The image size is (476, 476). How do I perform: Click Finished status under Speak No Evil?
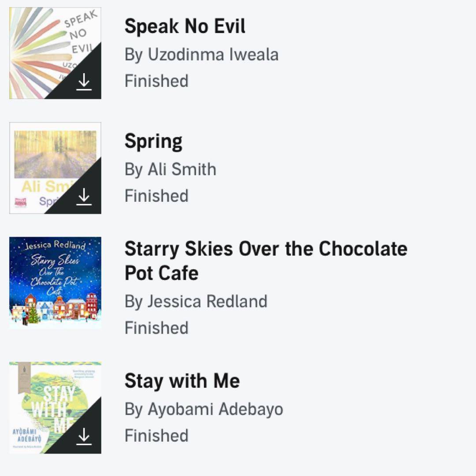tap(156, 81)
